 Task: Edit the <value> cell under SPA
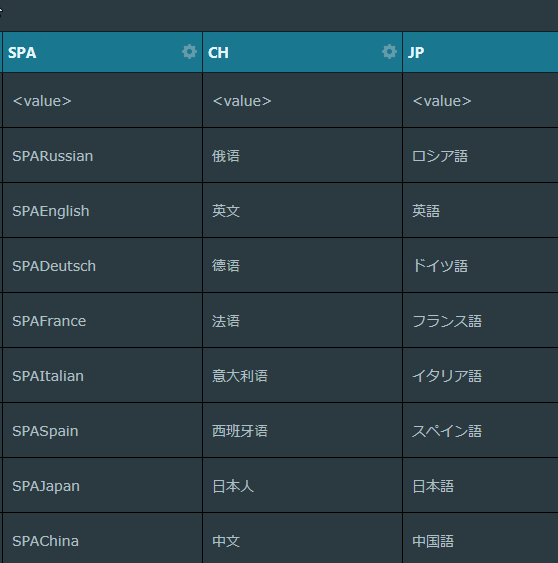[x=102, y=100]
